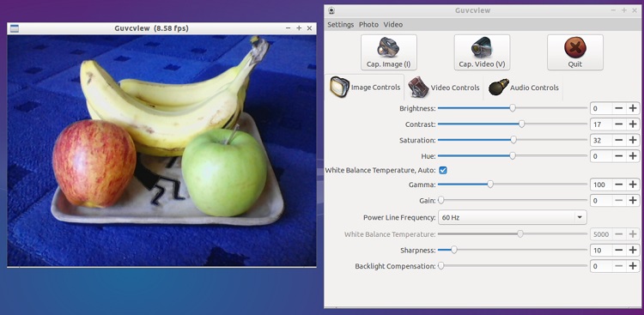The width and height of the screenshot is (644, 315).
Task: Click the Sharpness slider handle
Action: [454, 250]
